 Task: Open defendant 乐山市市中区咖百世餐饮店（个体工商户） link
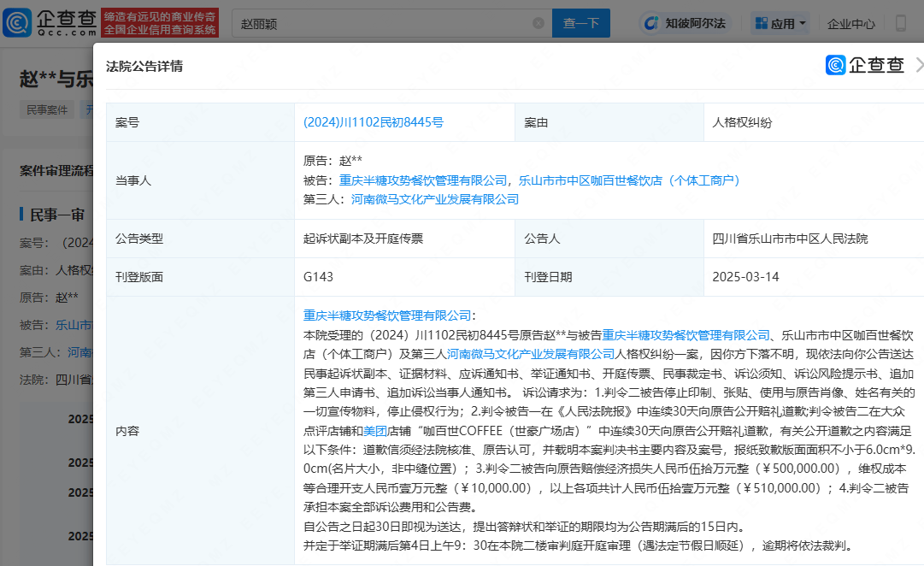[629, 180]
